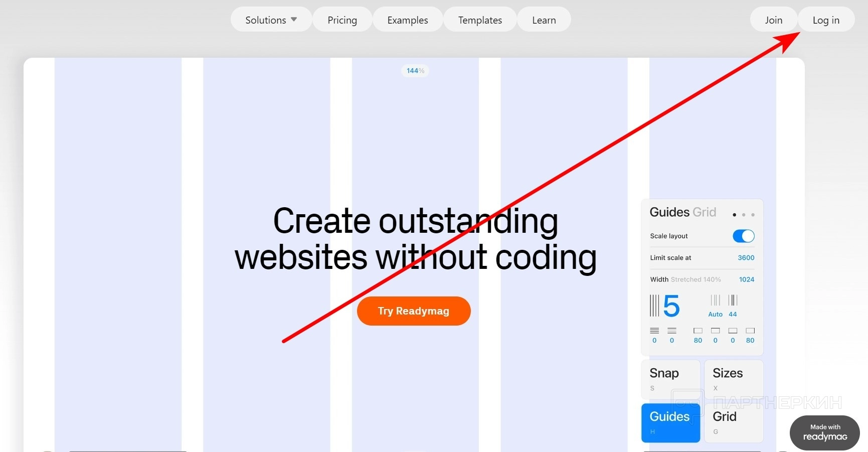868x452 pixels.
Task: Click the bottom margin icon
Action: tap(733, 331)
